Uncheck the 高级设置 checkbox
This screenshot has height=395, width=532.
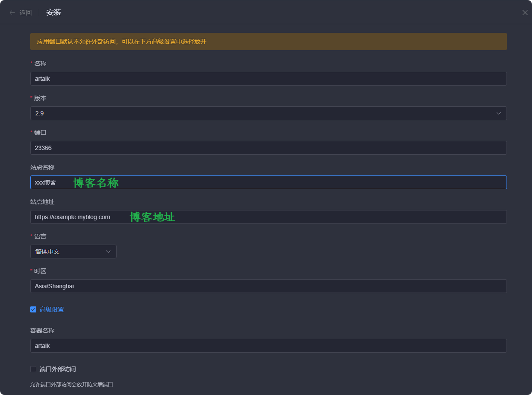pyautogui.click(x=33, y=309)
